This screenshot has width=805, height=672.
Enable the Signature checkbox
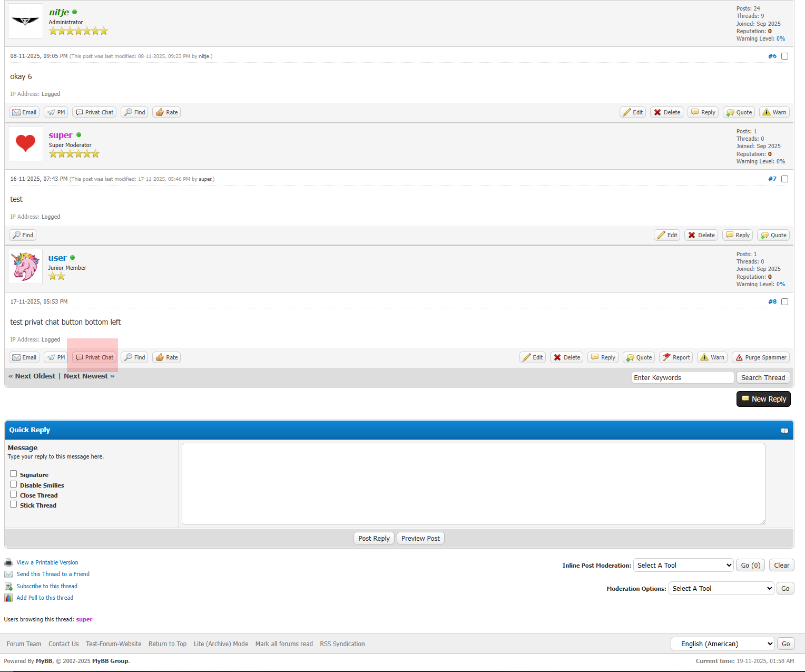[14, 474]
